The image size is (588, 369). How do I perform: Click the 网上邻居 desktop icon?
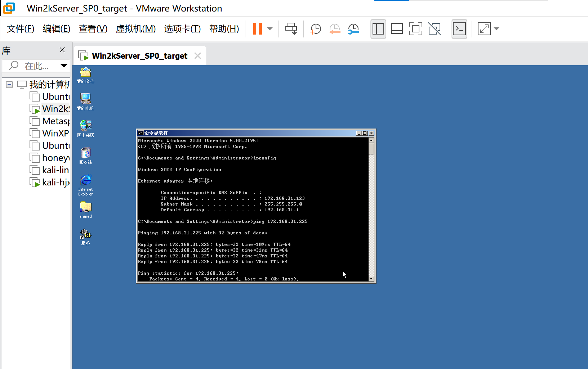tap(85, 129)
